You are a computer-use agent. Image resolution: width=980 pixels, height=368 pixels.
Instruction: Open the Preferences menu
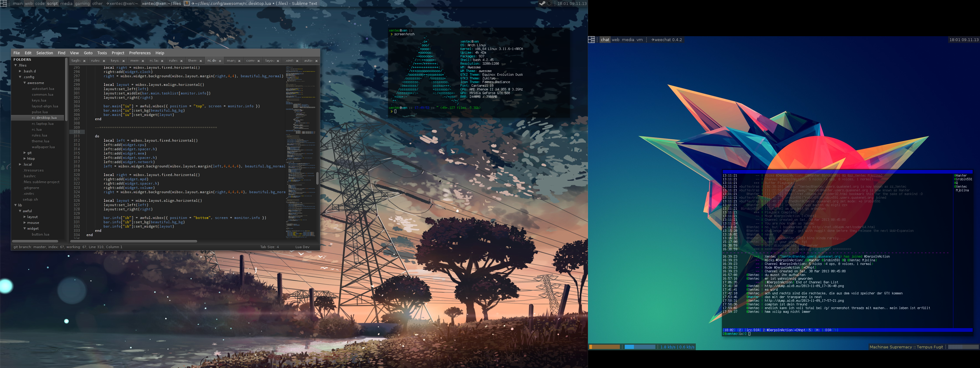point(140,53)
